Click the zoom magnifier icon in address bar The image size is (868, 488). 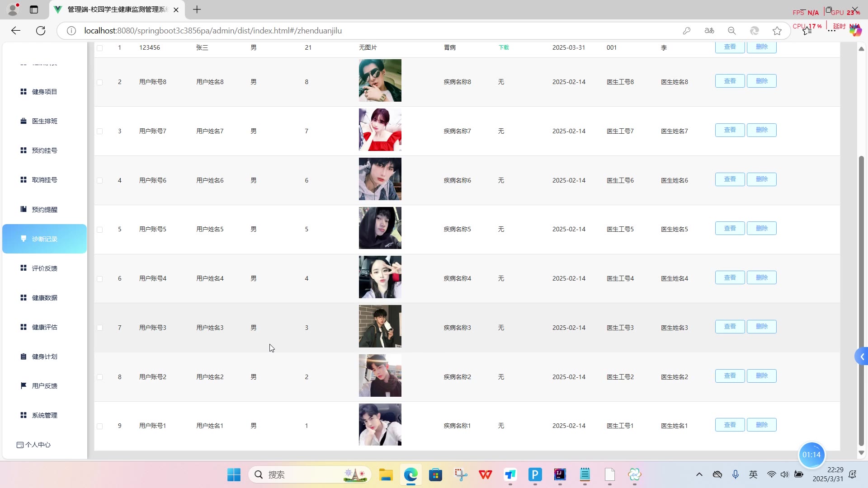(732, 31)
